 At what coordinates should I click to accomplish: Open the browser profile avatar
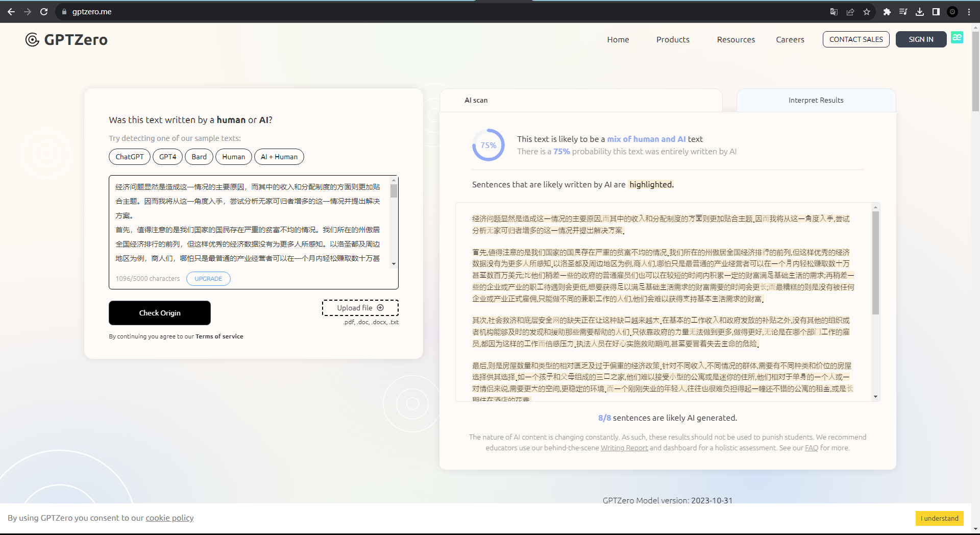[952, 12]
